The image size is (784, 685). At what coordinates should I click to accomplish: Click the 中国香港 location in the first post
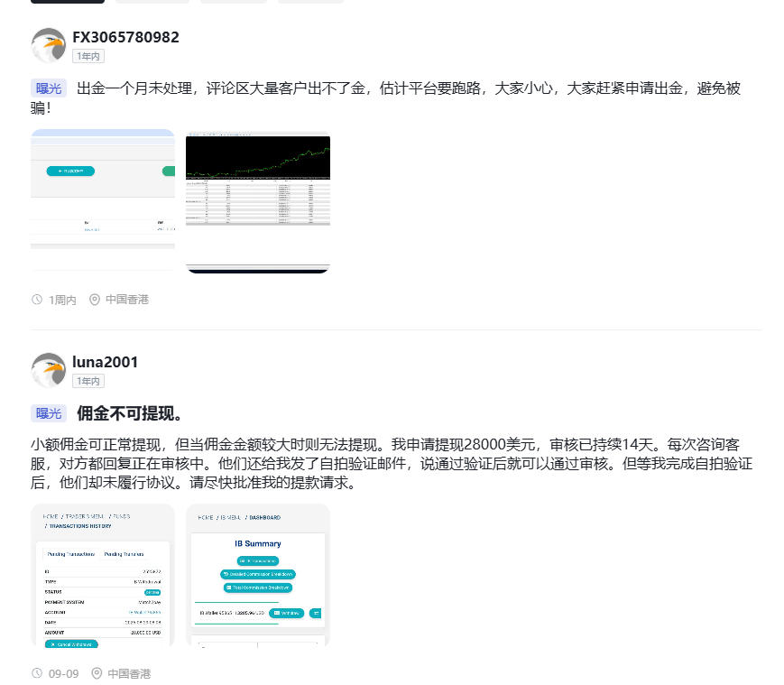[127, 300]
